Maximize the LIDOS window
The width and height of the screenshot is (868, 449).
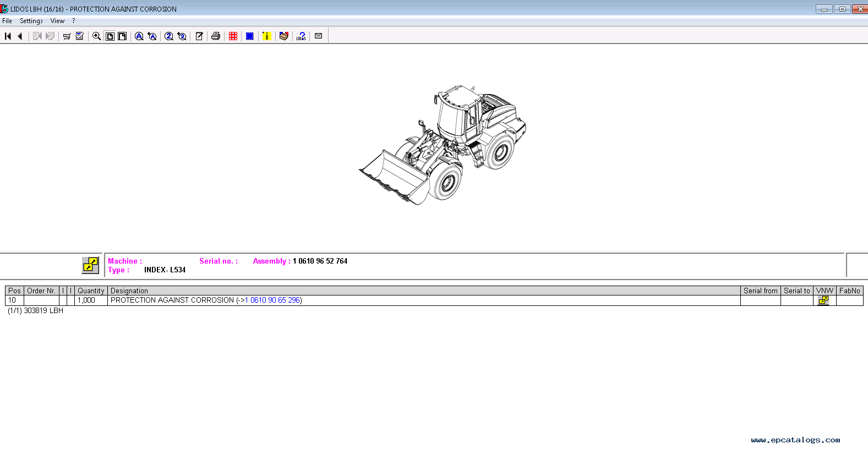click(x=842, y=9)
